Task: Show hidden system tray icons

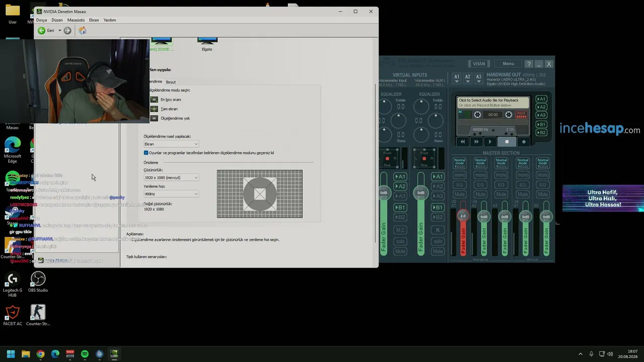Action: pos(580,354)
